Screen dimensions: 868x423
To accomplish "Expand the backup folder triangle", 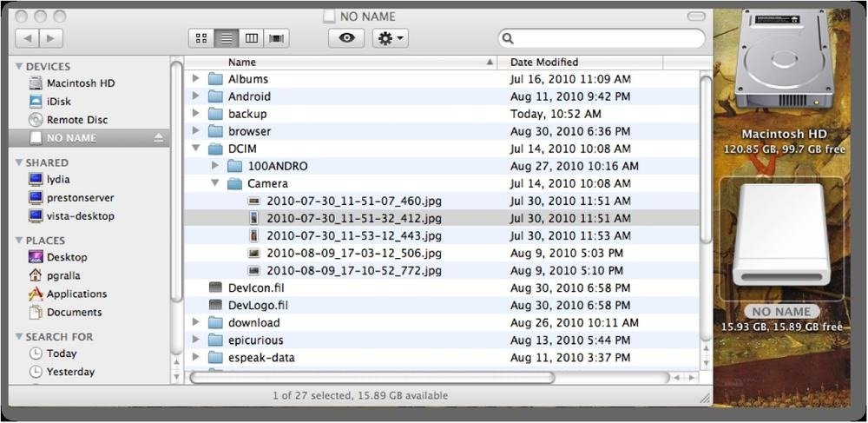I will 195,114.
